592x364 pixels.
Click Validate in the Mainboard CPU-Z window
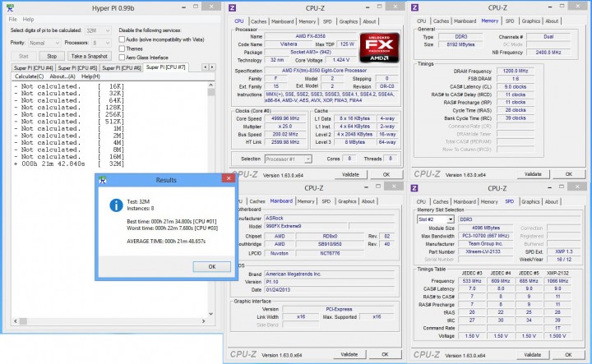[x=349, y=355]
